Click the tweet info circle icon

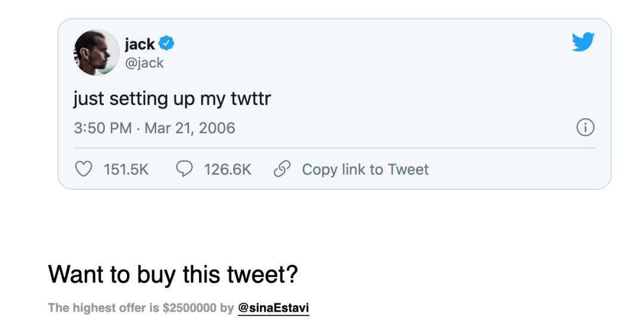[585, 128]
